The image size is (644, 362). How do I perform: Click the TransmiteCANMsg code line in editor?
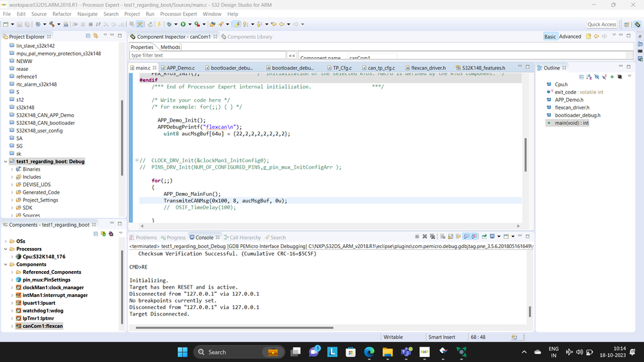(x=225, y=201)
